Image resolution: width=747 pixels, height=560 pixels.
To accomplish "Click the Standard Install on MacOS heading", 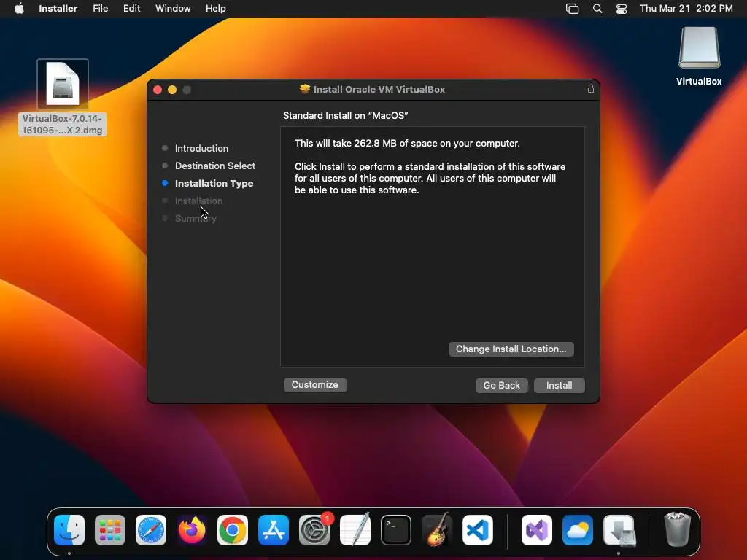I will (345, 115).
